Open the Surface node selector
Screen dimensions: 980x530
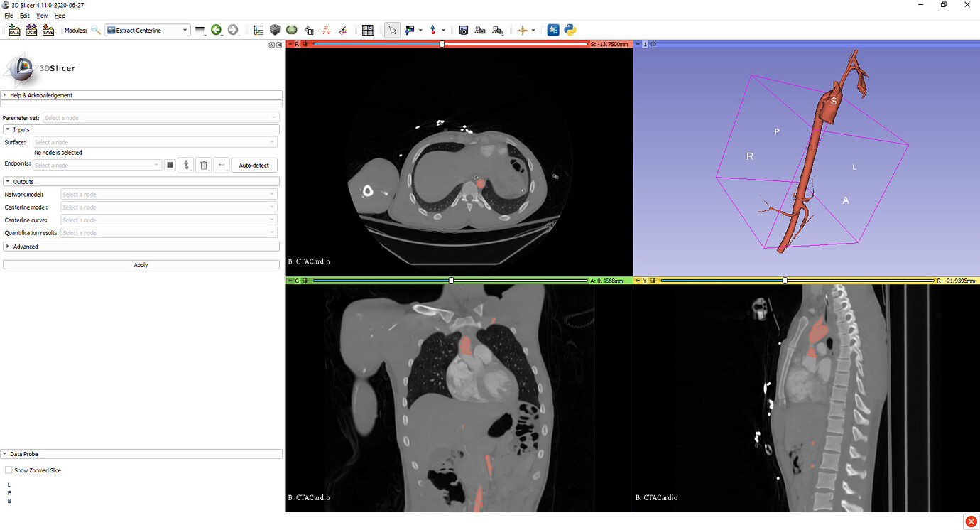[x=153, y=142]
